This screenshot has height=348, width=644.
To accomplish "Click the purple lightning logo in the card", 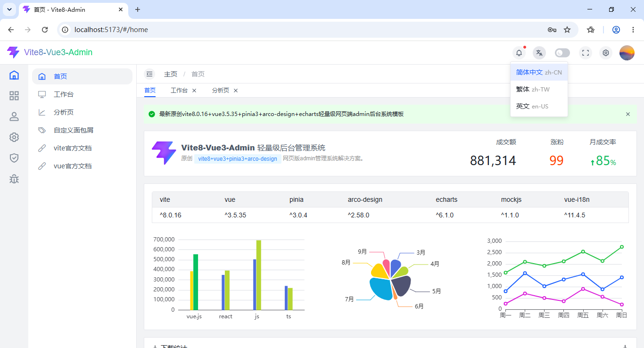I will (x=164, y=153).
